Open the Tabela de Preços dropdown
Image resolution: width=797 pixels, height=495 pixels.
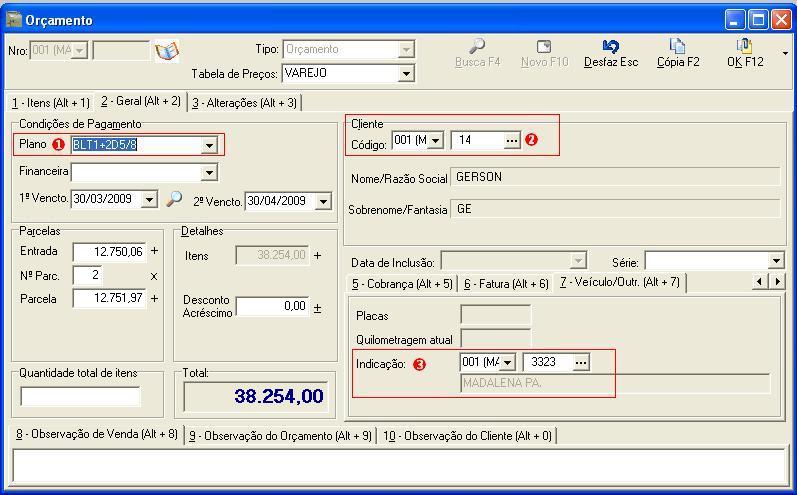pos(405,74)
